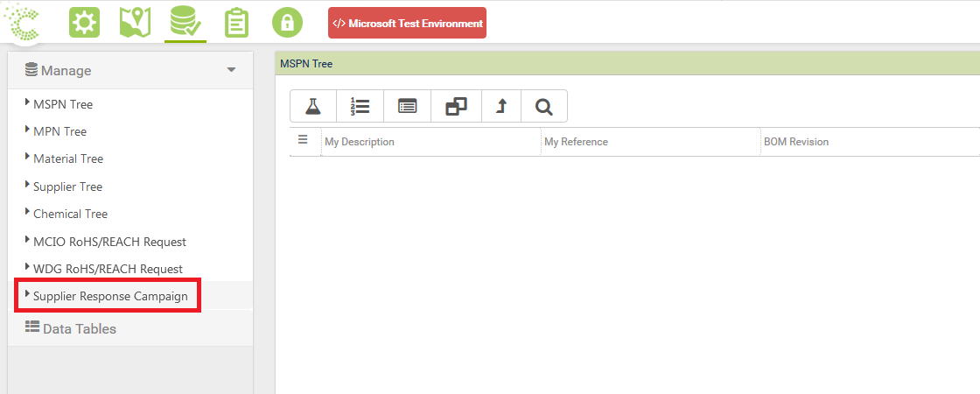
Task: Click the card view toolbar icon
Action: (407, 107)
